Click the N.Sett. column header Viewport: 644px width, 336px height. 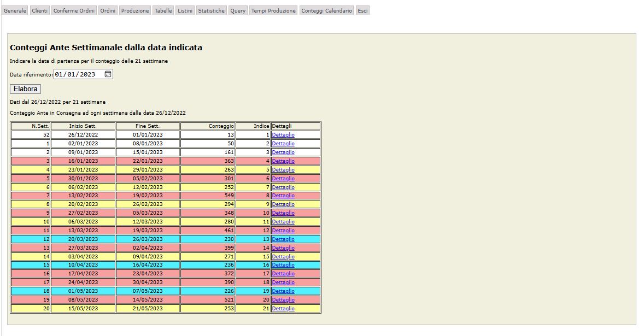(31, 126)
